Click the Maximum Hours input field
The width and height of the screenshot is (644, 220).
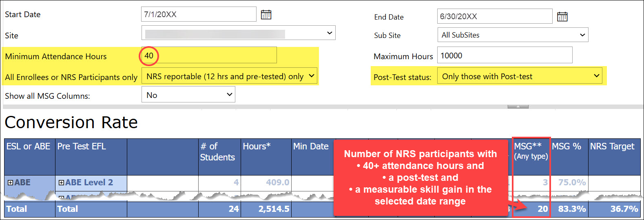click(x=504, y=56)
